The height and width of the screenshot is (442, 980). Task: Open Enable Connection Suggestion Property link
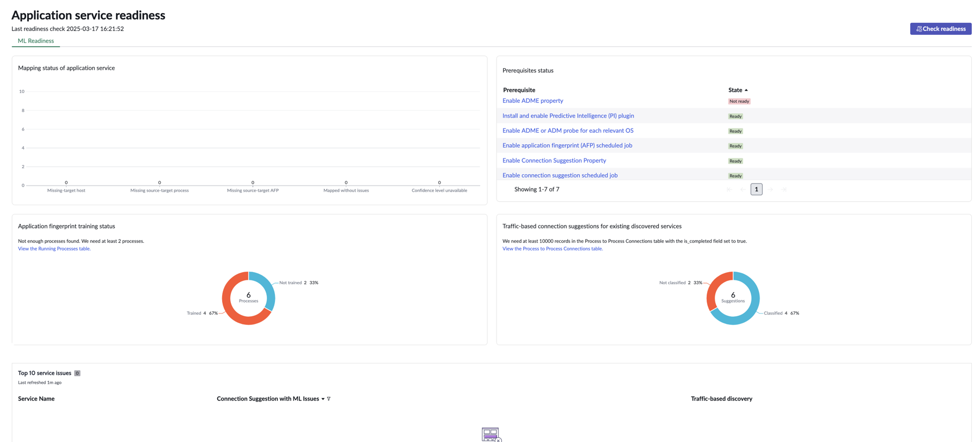[x=554, y=161]
